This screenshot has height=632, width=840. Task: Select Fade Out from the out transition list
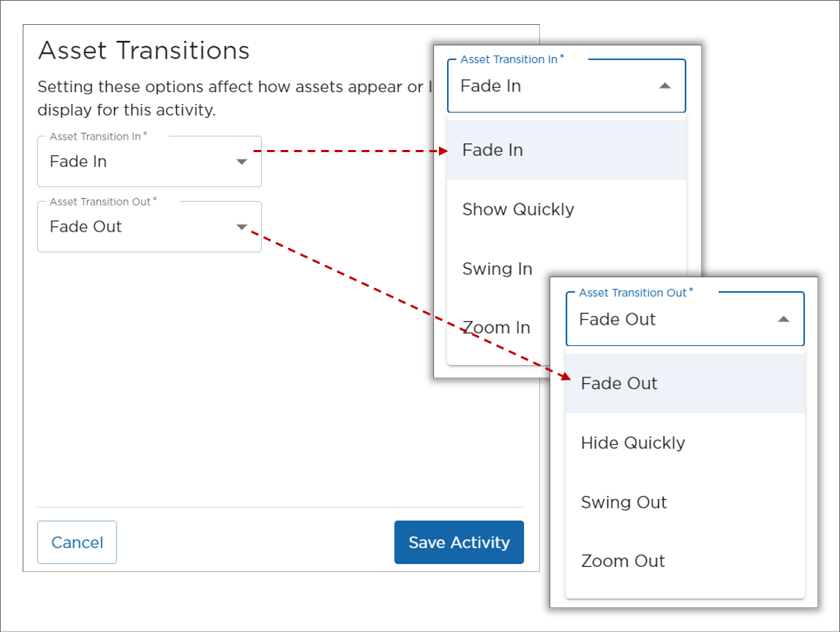point(618,383)
